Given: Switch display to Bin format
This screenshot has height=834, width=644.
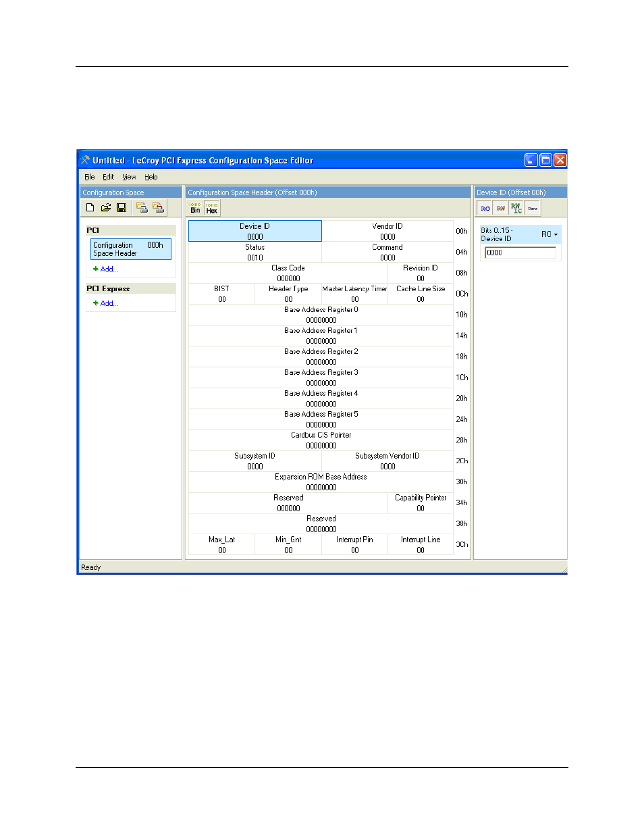Looking at the screenshot, I should pos(195,208).
